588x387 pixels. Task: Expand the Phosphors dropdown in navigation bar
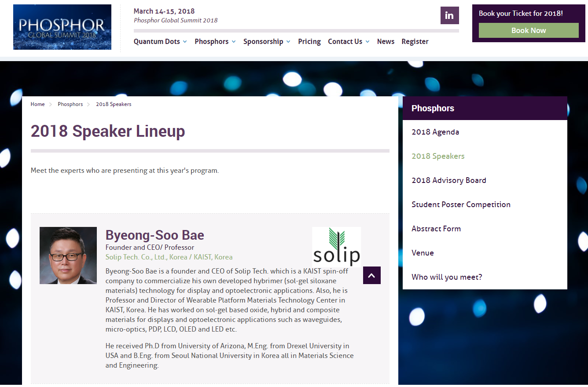click(x=215, y=41)
